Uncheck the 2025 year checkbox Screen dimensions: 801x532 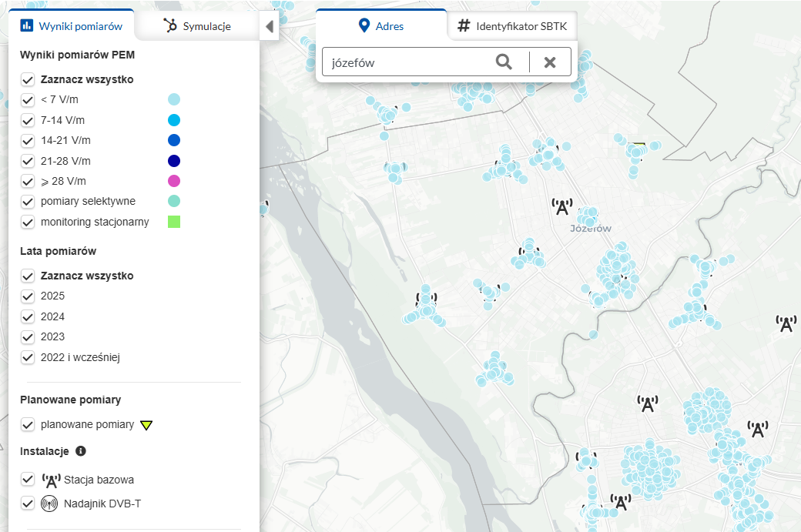pos(28,296)
